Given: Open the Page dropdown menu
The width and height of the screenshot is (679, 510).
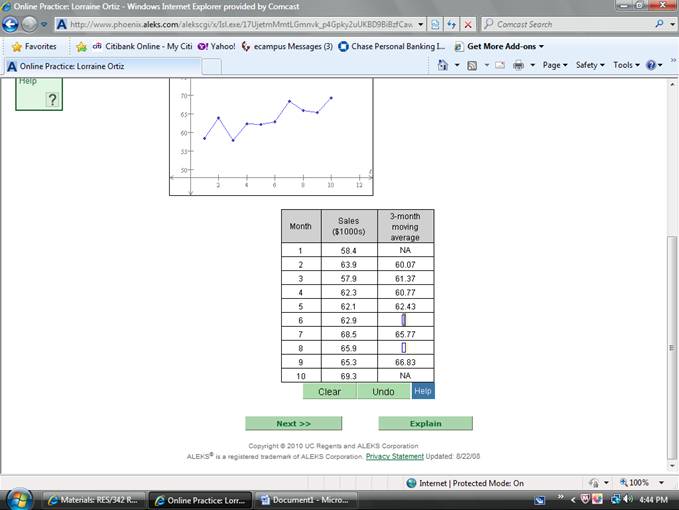Looking at the screenshot, I should click(554, 65).
